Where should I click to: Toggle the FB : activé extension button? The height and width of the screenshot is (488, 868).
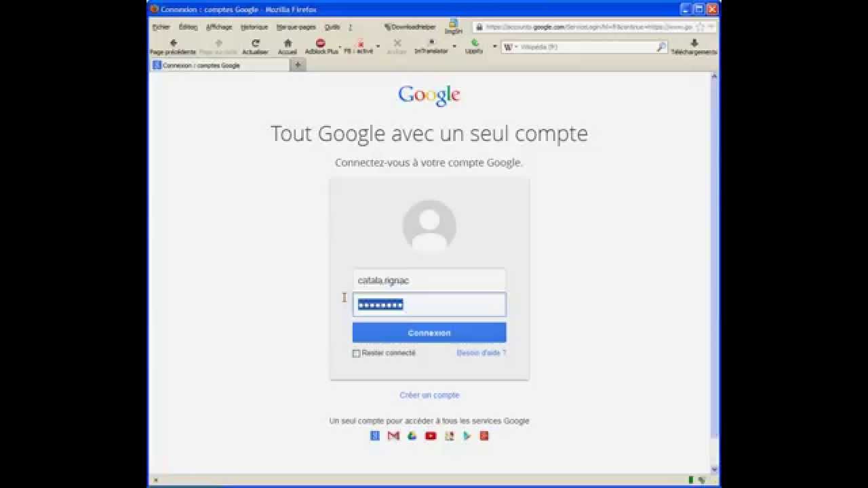click(360, 43)
